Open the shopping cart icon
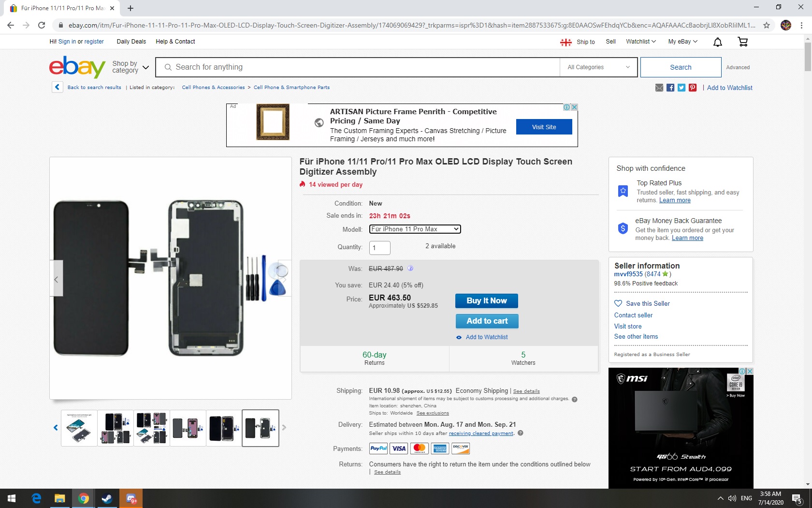Image resolution: width=812 pixels, height=508 pixels. coord(742,42)
